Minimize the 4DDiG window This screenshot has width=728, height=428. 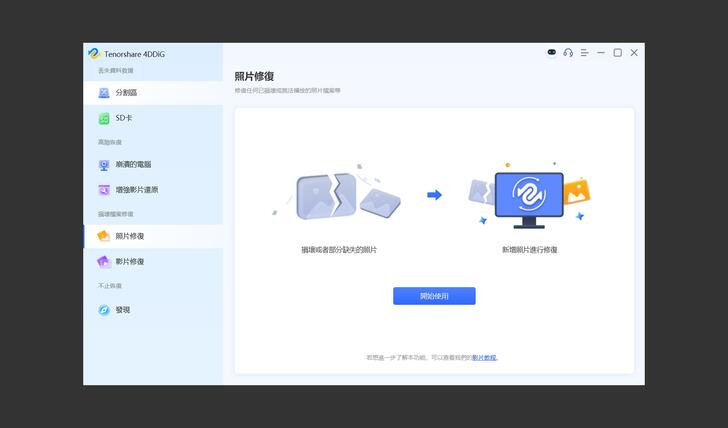[601, 53]
